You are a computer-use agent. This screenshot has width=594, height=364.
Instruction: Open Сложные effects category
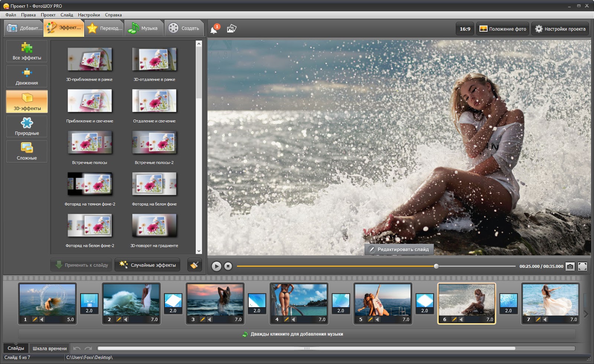pos(27,151)
